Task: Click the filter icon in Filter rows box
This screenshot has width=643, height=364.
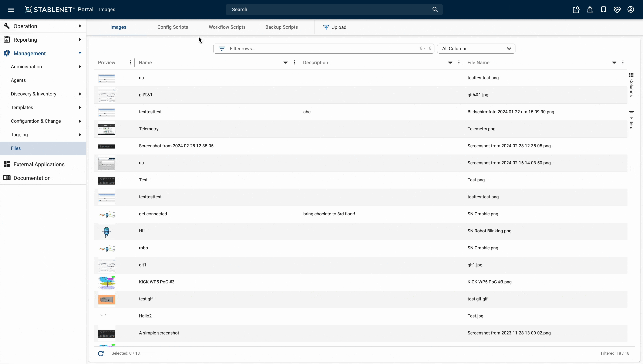Action: pyautogui.click(x=222, y=48)
